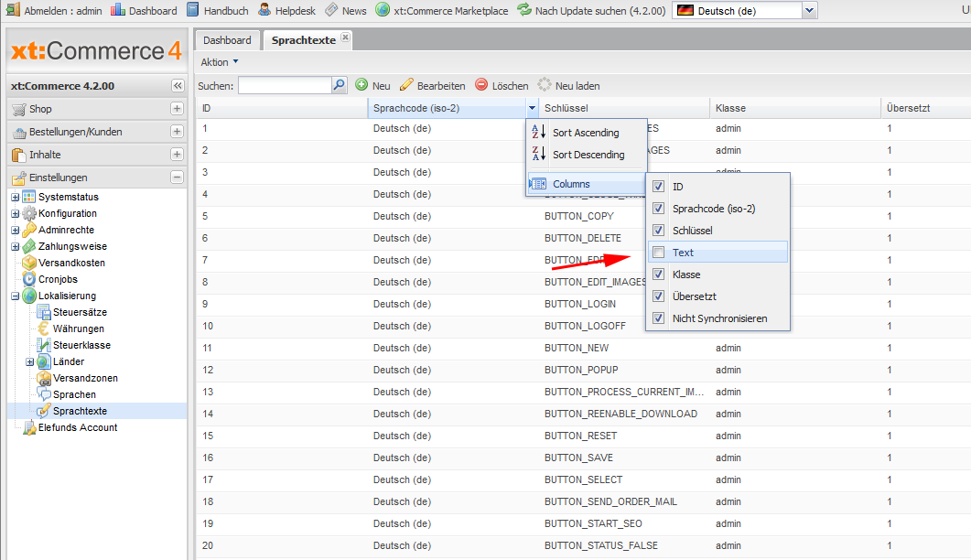
Task: Click the Bestellungen/Kunden basket icon
Action: point(19,132)
